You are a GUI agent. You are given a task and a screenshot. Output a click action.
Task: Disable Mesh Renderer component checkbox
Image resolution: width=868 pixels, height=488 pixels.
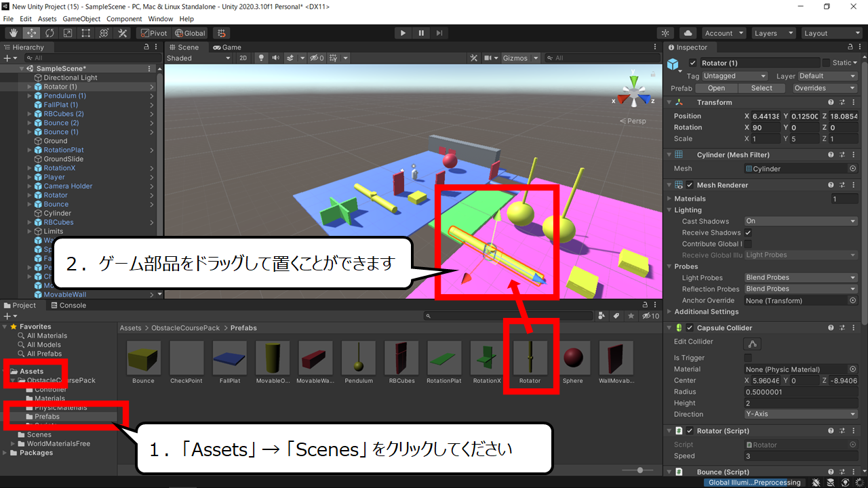point(690,185)
